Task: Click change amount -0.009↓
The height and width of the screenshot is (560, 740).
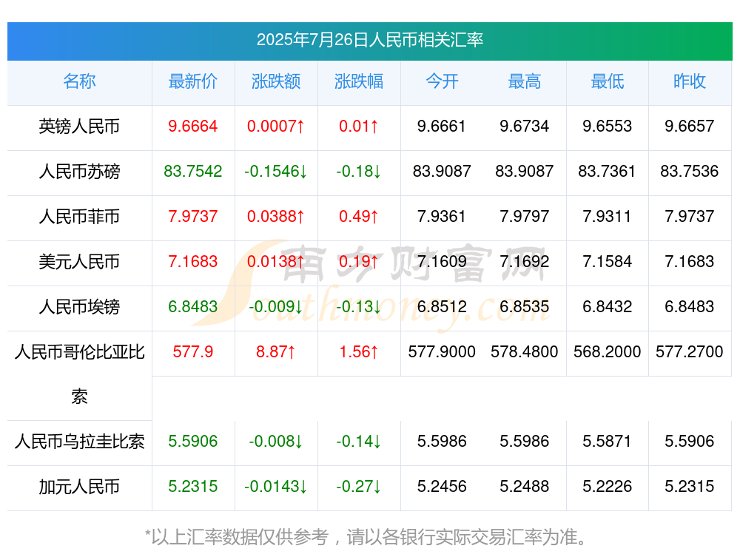Action: point(276,306)
